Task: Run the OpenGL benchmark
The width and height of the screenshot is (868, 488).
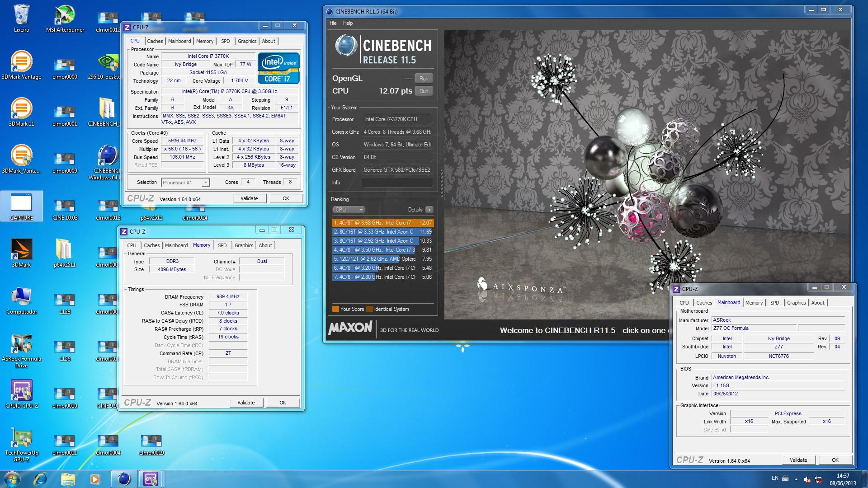Action: click(x=424, y=79)
